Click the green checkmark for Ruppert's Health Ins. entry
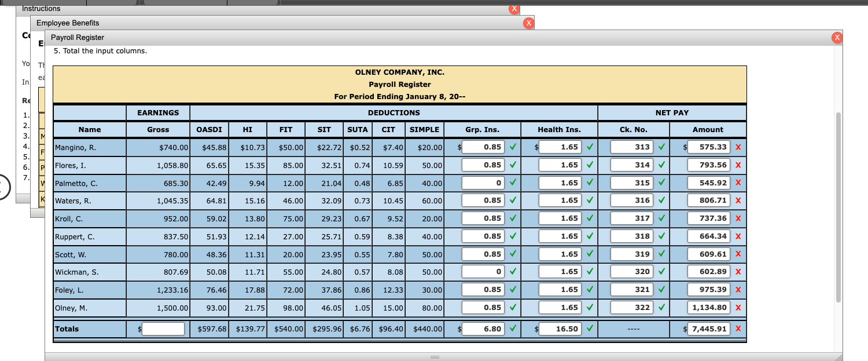The image size is (868, 361). 590,236
